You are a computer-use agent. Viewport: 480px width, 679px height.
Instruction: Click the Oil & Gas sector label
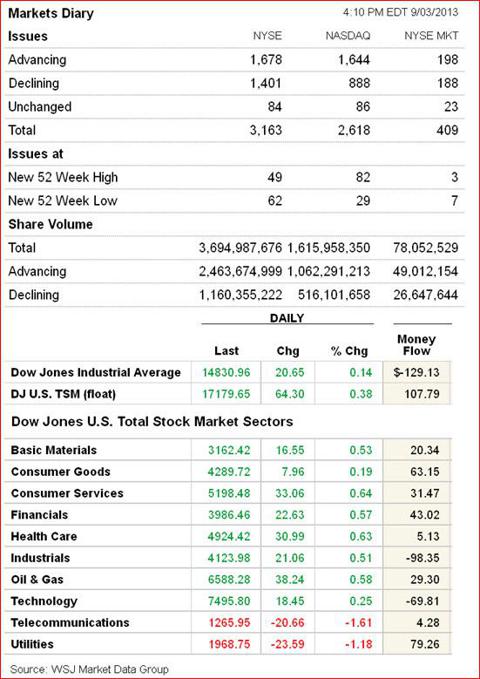[37, 579]
